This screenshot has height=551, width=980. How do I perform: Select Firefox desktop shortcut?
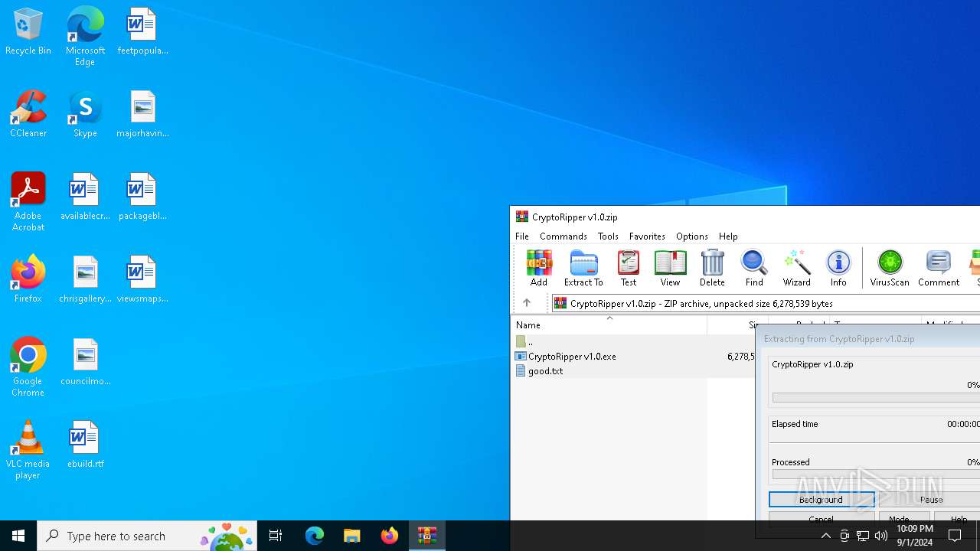coord(28,279)
